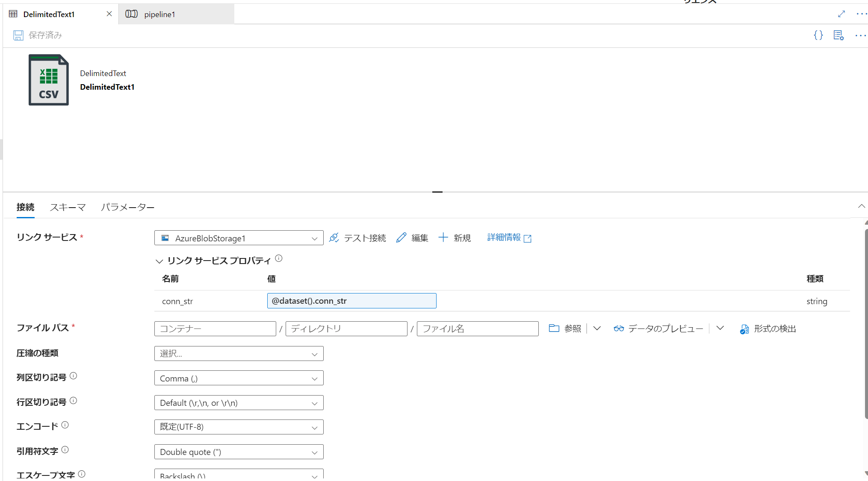
Task: Click the 形式の検出 document icon
Action: (744, 329)
